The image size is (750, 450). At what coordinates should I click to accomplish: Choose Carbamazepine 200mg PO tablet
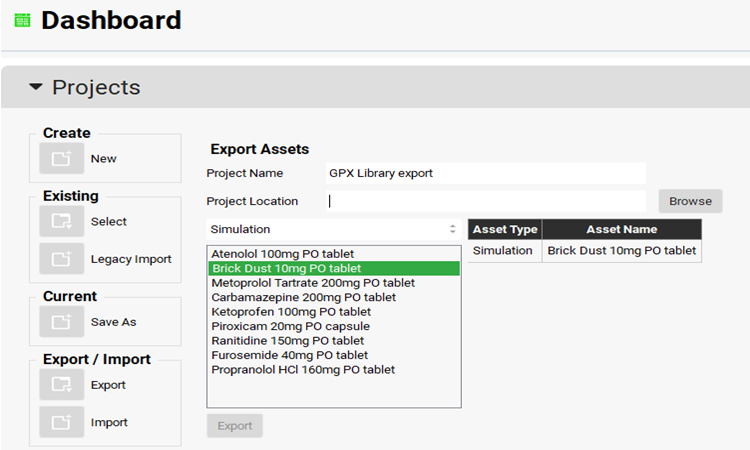[x=303, y=297]
